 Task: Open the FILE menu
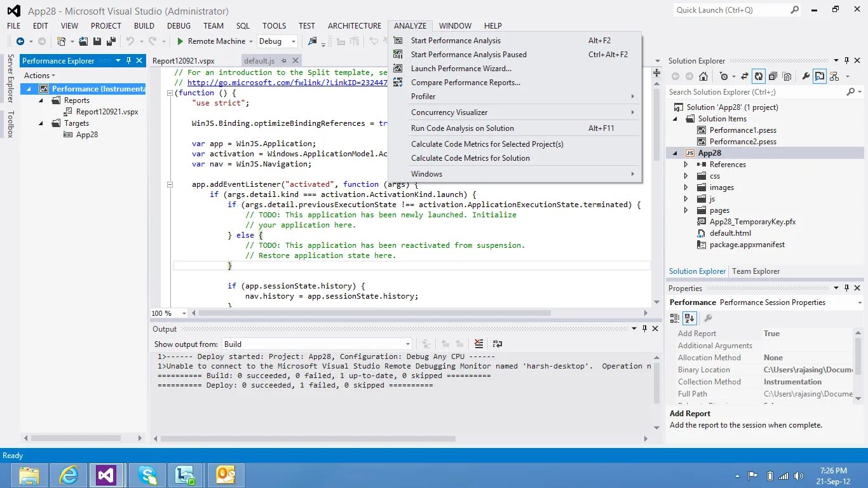(x=13, y=26)
